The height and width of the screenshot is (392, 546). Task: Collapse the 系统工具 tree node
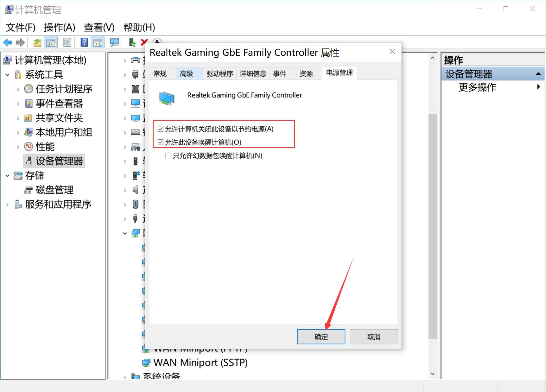point(8,75)
